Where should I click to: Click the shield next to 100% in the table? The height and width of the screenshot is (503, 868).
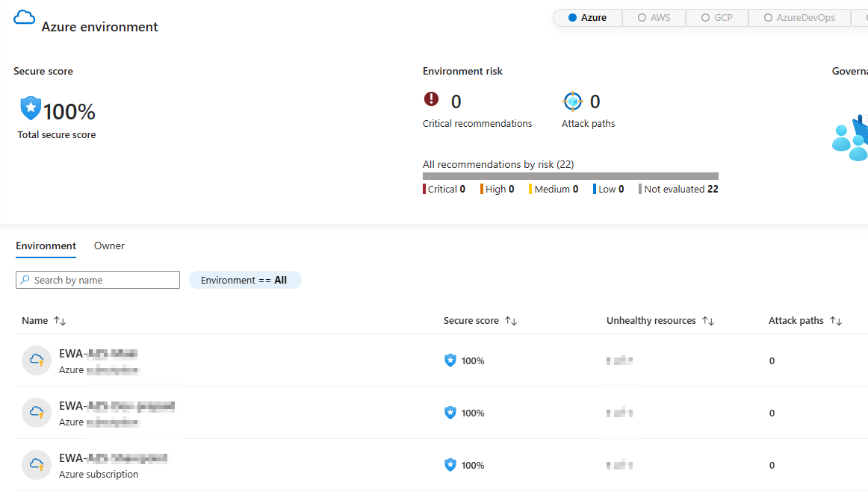[450, 360]
